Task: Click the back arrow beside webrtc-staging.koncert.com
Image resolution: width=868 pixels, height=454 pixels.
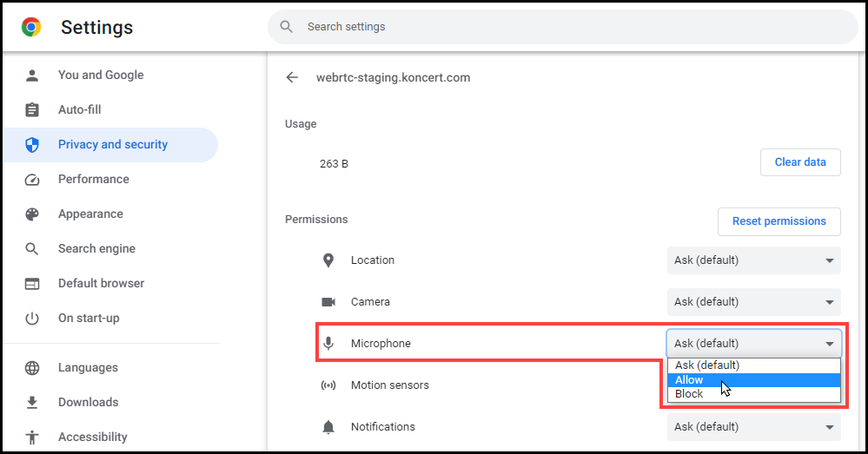Action: (292, 77)
